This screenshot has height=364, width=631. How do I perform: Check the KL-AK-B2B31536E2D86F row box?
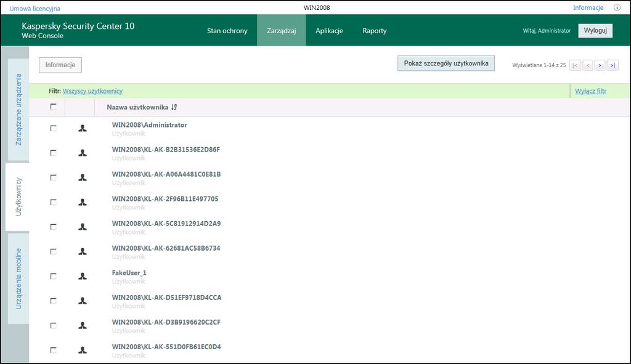coord(53,153)
